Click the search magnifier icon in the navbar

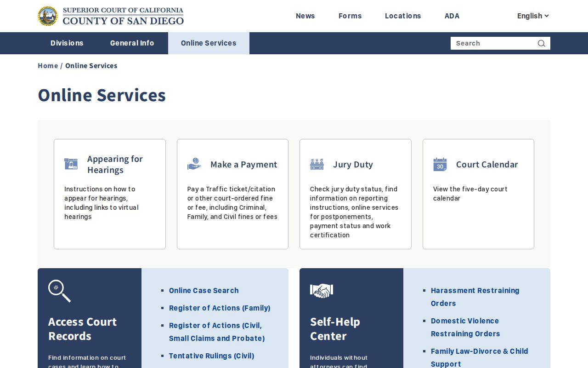[542, 43]
